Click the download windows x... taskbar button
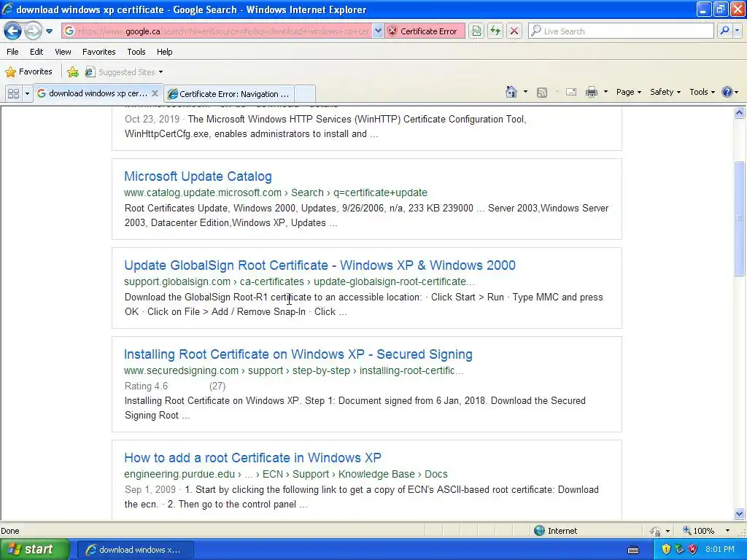The image size is (747, 560). point(135,550)
